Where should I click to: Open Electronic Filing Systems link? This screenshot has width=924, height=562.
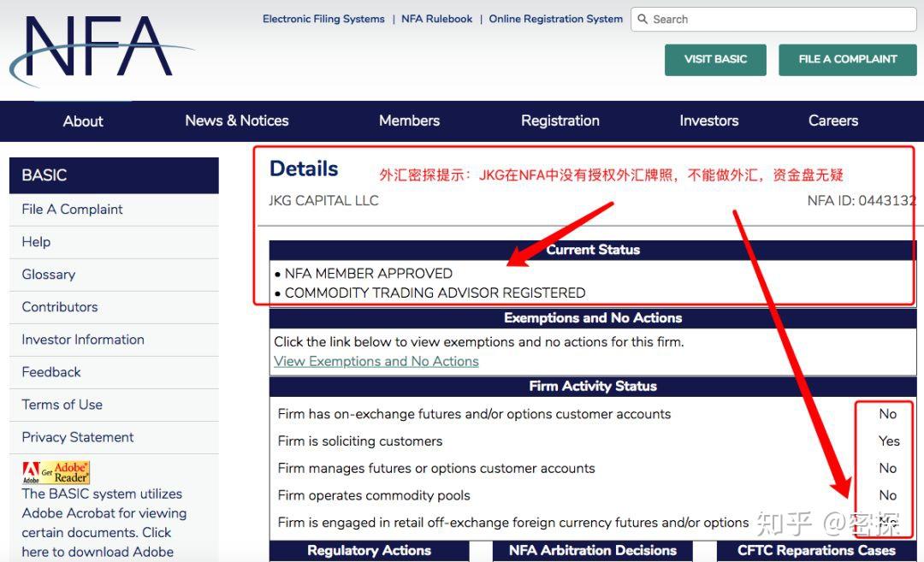323,19
